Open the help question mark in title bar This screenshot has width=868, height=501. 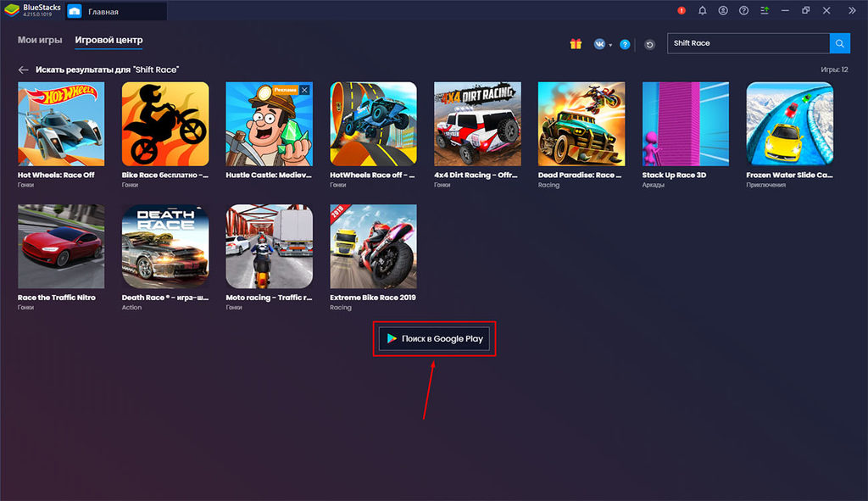pyautogui.click(x=743, y=10)
